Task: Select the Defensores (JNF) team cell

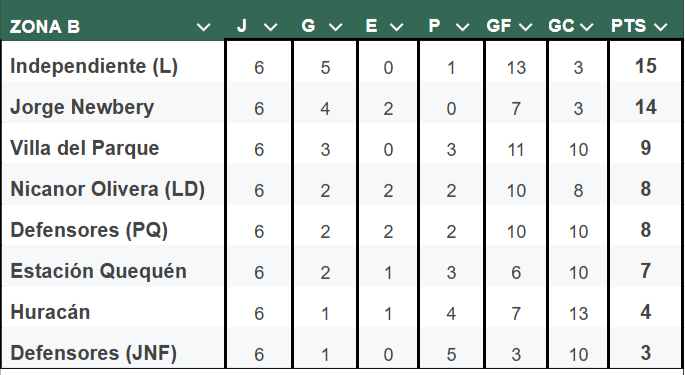Action: click(93, 353)
